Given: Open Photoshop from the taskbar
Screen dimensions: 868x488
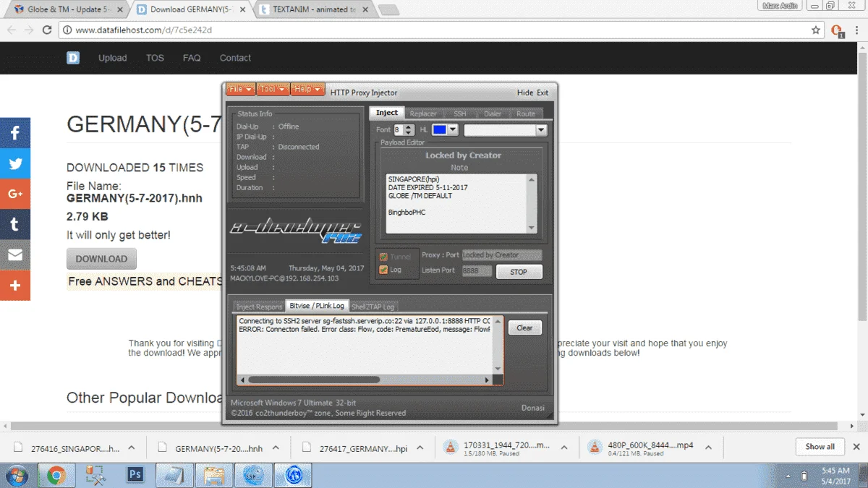Looking at the screenshot, I should point(135,475).
